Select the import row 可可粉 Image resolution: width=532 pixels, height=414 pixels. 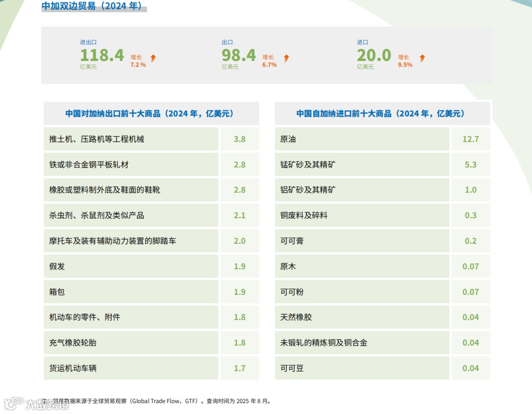pos(362,291)
